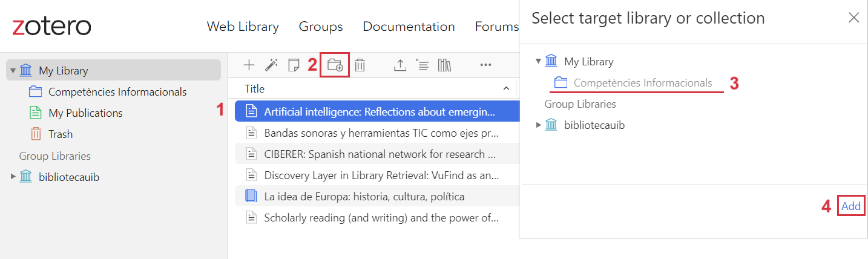868x259 pixels.
Task: Click green document icon beside My Publications
Action: (x=36, y=113)
